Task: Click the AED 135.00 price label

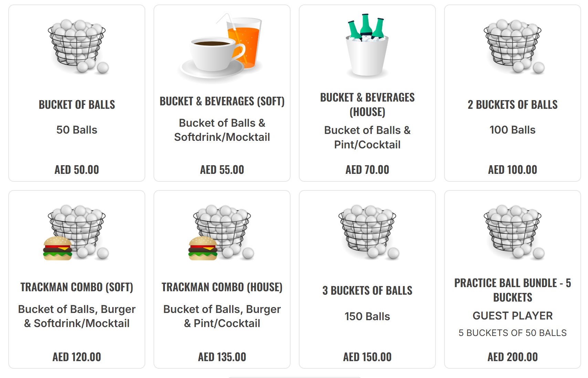Action: (222, 357)
